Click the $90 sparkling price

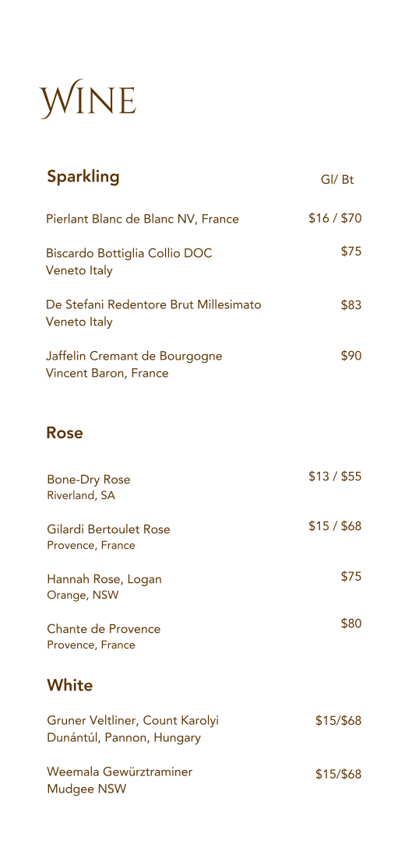[x=351, y=356]
